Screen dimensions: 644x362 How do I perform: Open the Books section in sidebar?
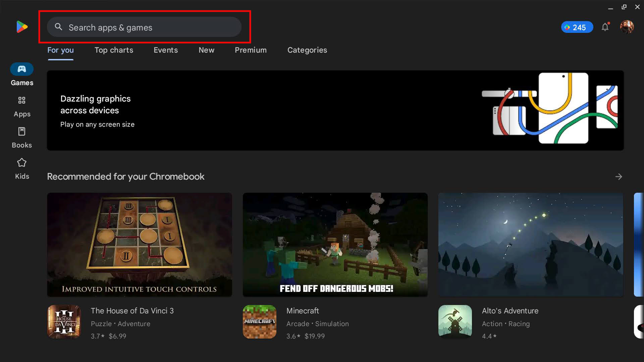tap(22, 137)
